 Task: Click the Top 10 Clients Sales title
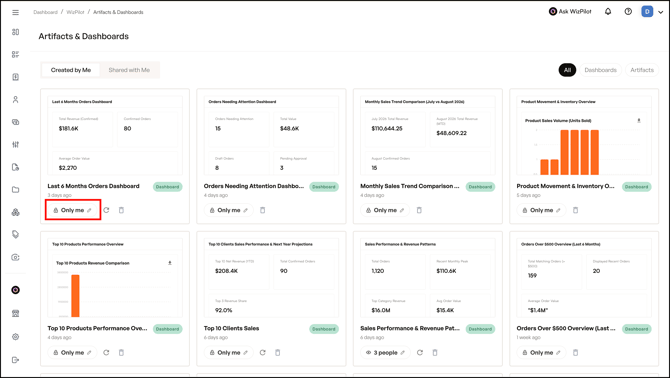point(231,328)
